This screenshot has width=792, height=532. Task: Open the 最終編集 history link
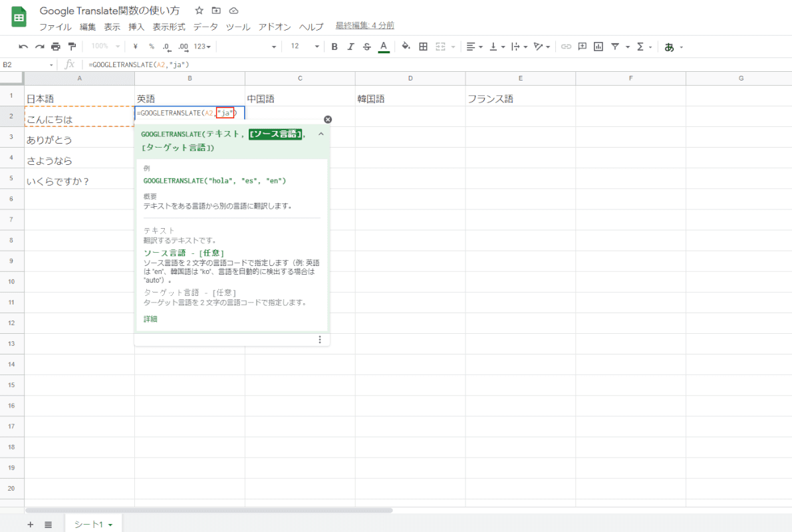(364, 26)
